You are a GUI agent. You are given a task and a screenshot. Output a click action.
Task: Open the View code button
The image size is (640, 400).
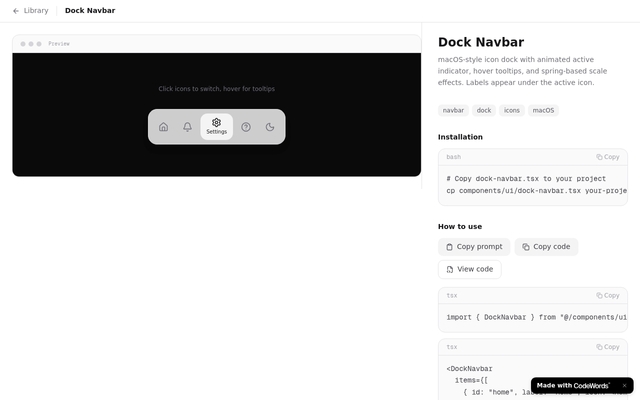click(470, 269)
